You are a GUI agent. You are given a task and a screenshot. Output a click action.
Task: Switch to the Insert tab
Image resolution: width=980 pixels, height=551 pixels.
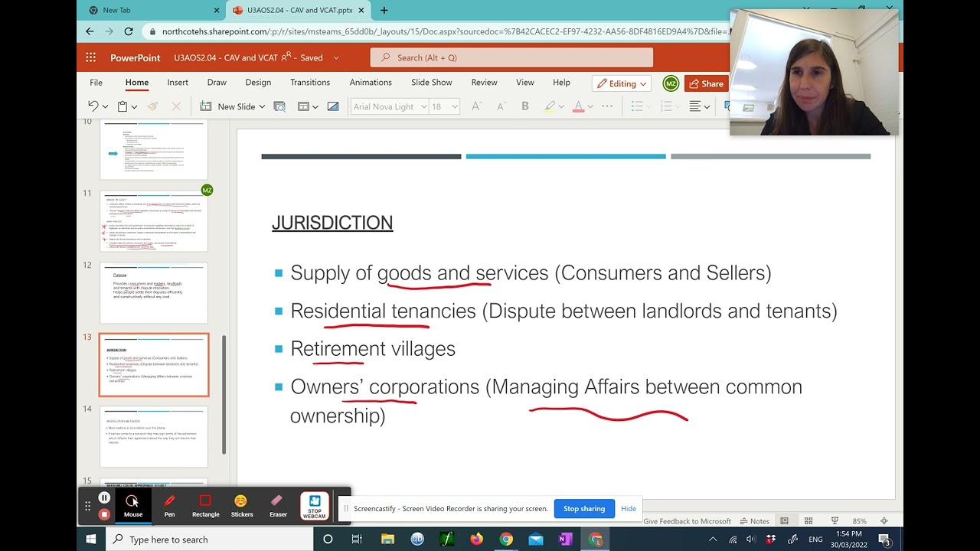click(178, 83)
